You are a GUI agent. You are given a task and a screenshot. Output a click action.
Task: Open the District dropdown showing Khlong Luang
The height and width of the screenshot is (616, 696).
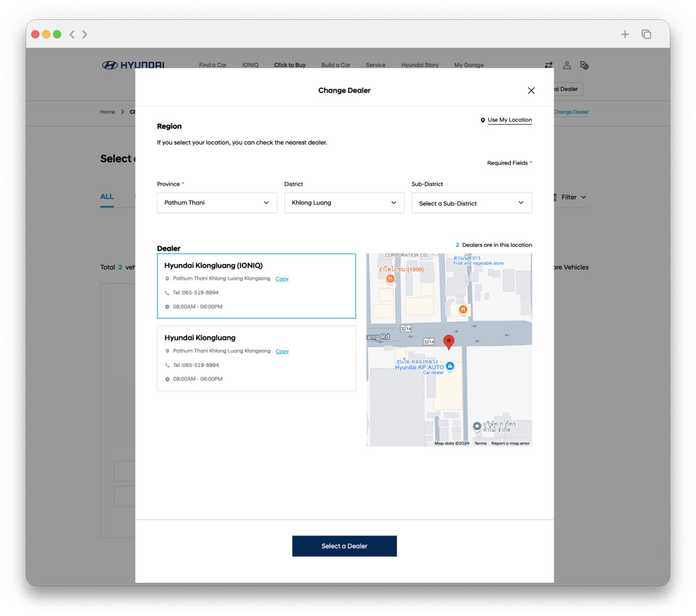pyautogui.click(x=344, y=203)
